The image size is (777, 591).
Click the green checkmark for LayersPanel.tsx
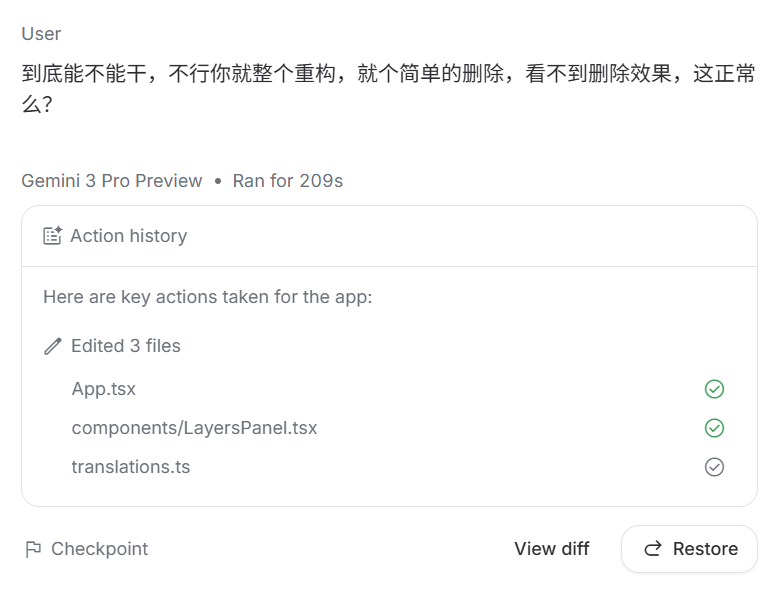pyautogui.click(x=714, y=428)
